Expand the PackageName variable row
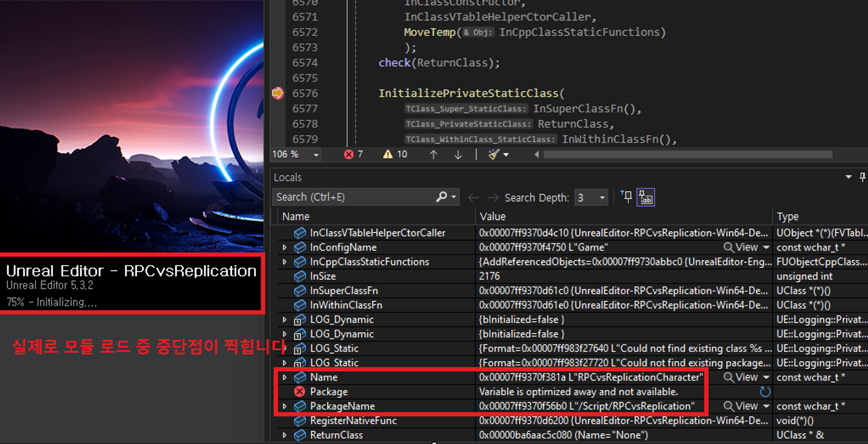The height and width of the screenshot is (444, 868). tap(285, 406)
